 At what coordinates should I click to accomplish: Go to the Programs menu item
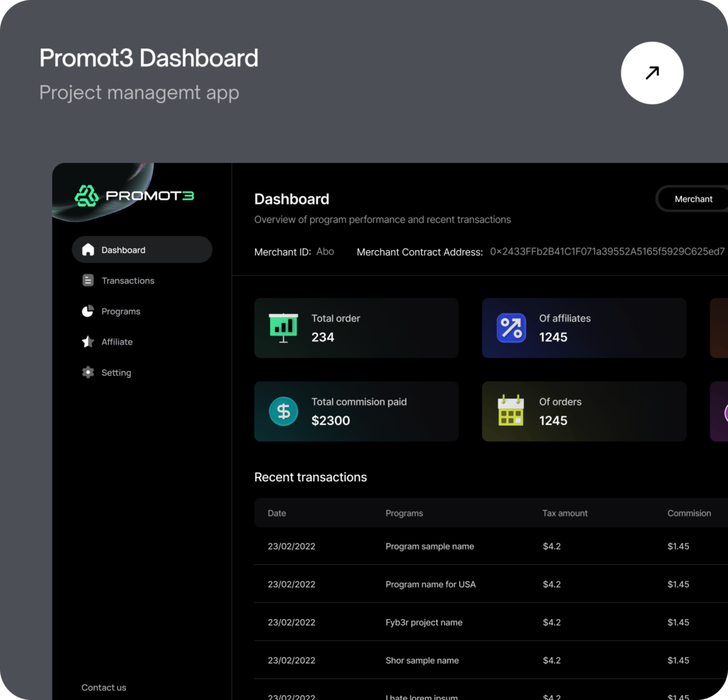[x=121, y=311]
